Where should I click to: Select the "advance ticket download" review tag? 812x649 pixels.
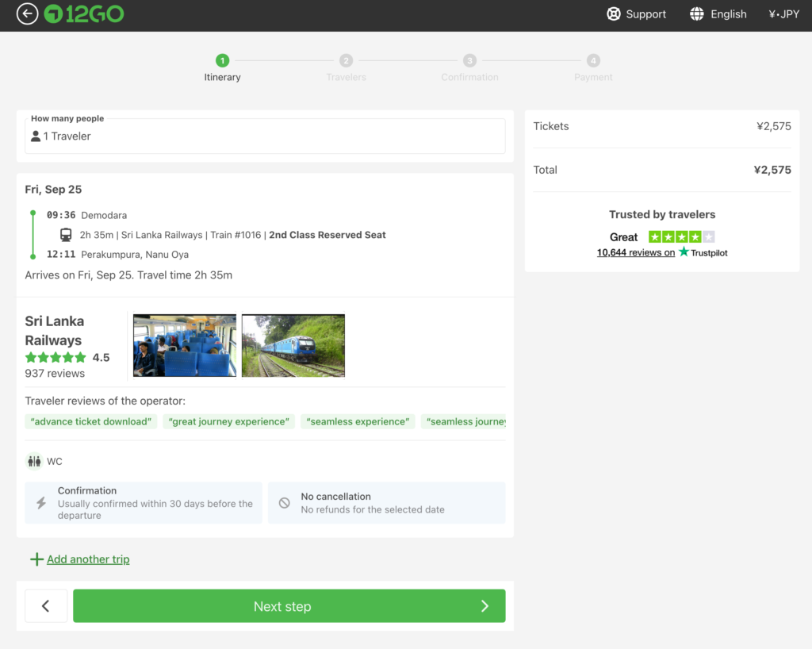click(90, 421)
